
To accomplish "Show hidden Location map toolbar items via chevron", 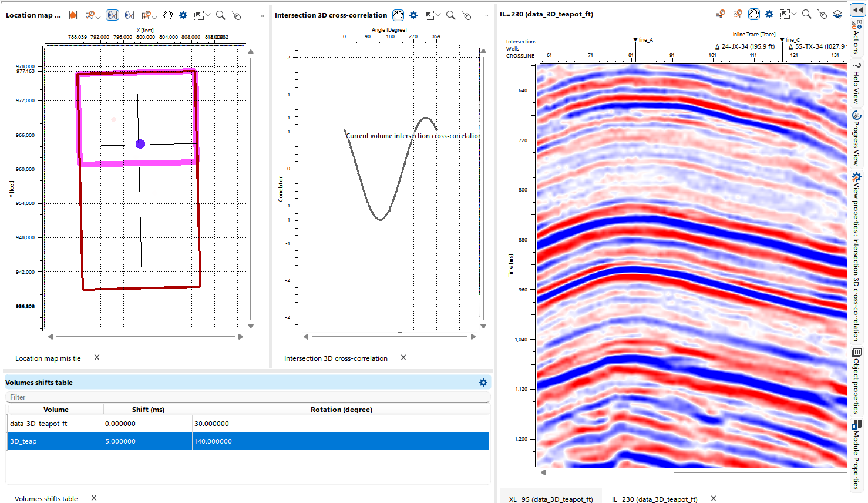I will pyautogui.click(x=263, y=16).
